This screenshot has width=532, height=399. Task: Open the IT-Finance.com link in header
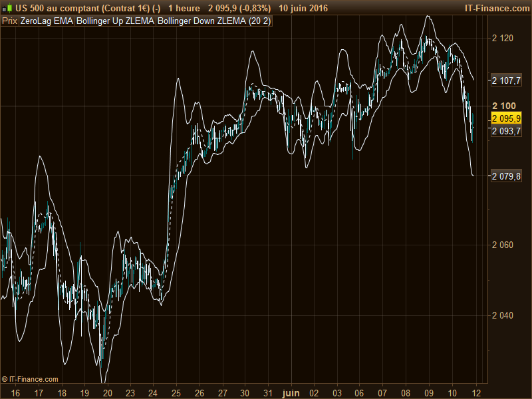tap(497, 8)
